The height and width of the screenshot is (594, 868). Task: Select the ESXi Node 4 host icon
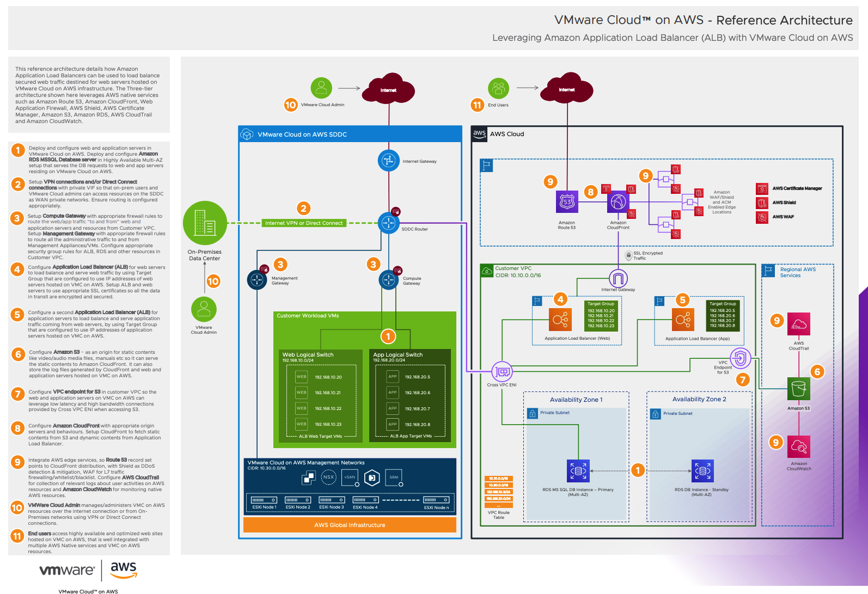[365, 500]
